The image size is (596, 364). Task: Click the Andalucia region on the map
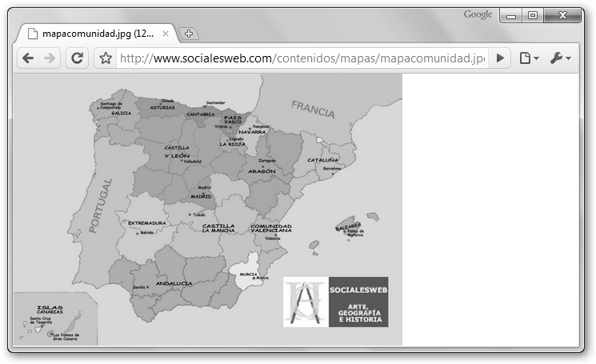(174, 283)
